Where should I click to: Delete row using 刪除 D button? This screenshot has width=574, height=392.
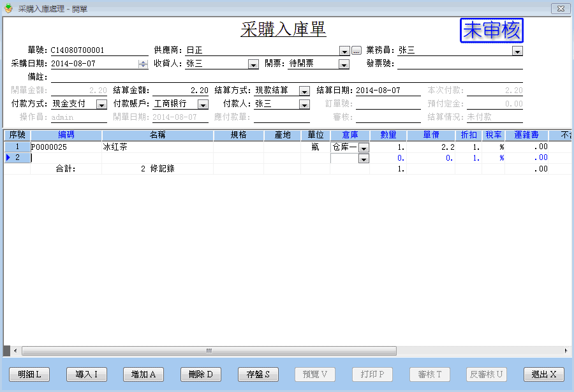[x=201, y=374]
